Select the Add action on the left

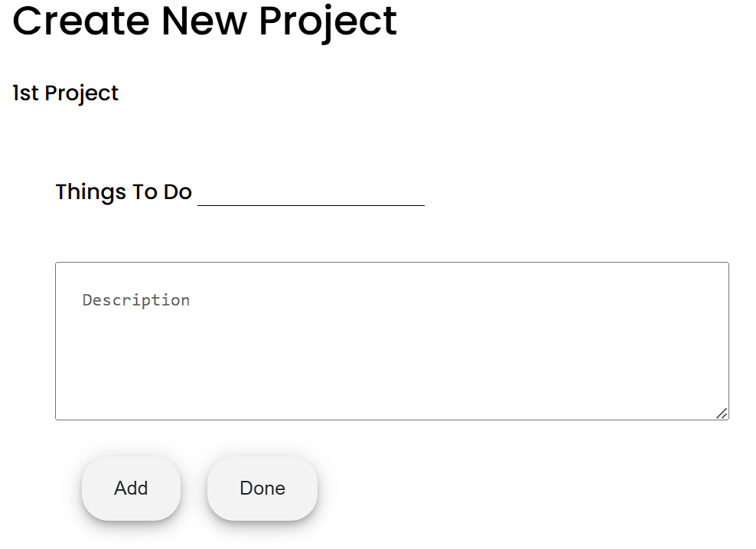(131, 488)
